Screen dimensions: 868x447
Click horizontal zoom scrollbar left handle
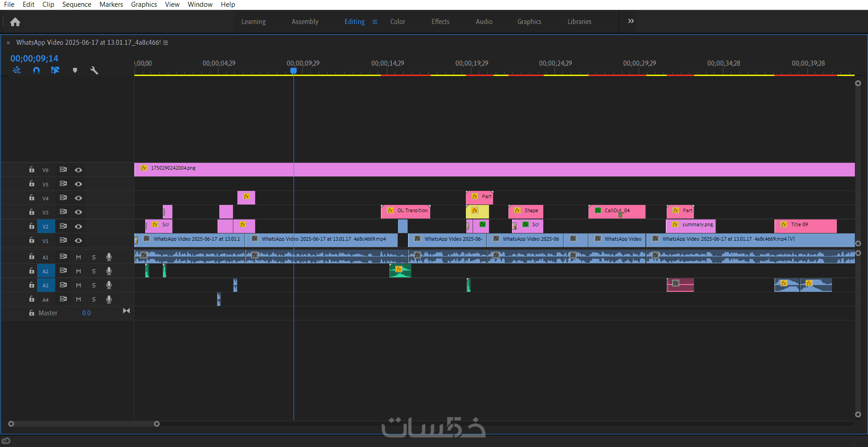(11, 424)
